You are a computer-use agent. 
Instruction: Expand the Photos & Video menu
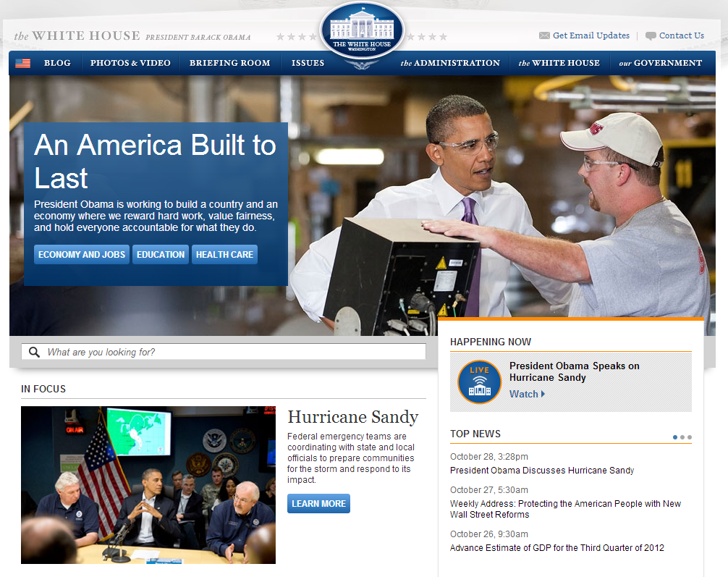(x=130, y=63)
